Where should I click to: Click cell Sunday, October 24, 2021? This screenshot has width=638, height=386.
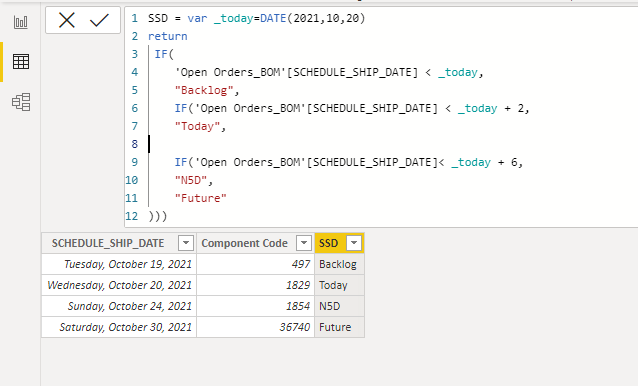(119, 306)
